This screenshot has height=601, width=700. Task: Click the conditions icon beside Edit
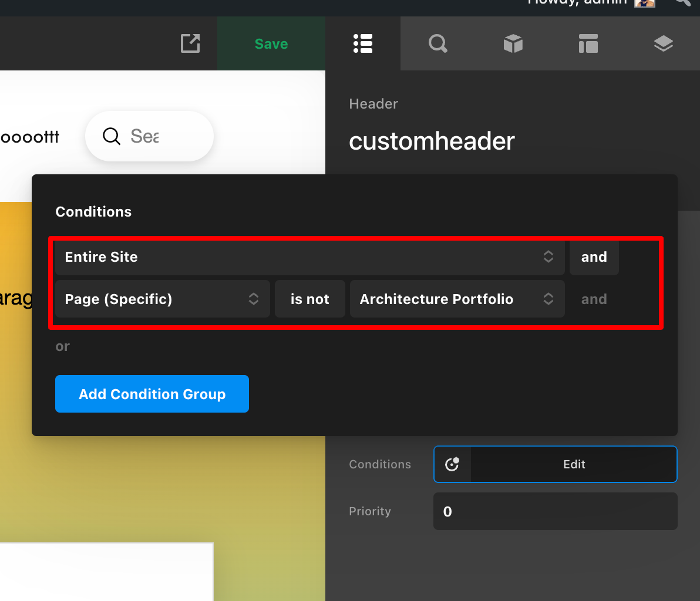click(x=452, y=464)
